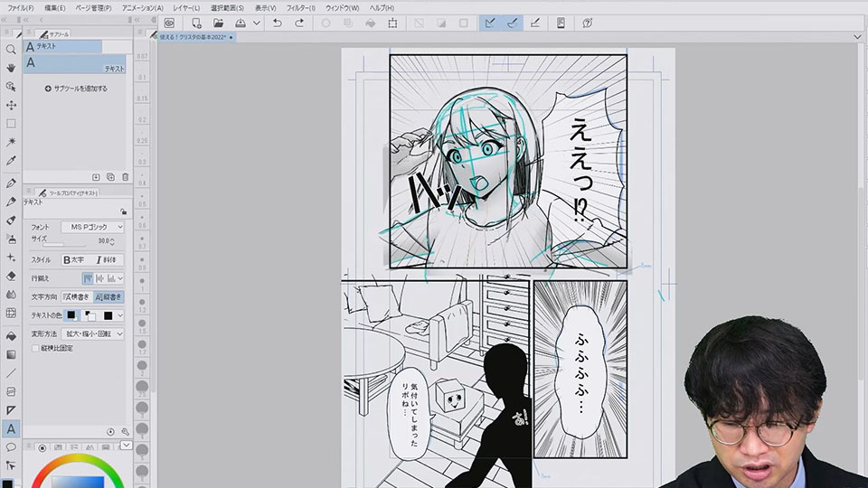Toggle tool property lock icon
Screen dimensions: 868x488
point(123,211)
